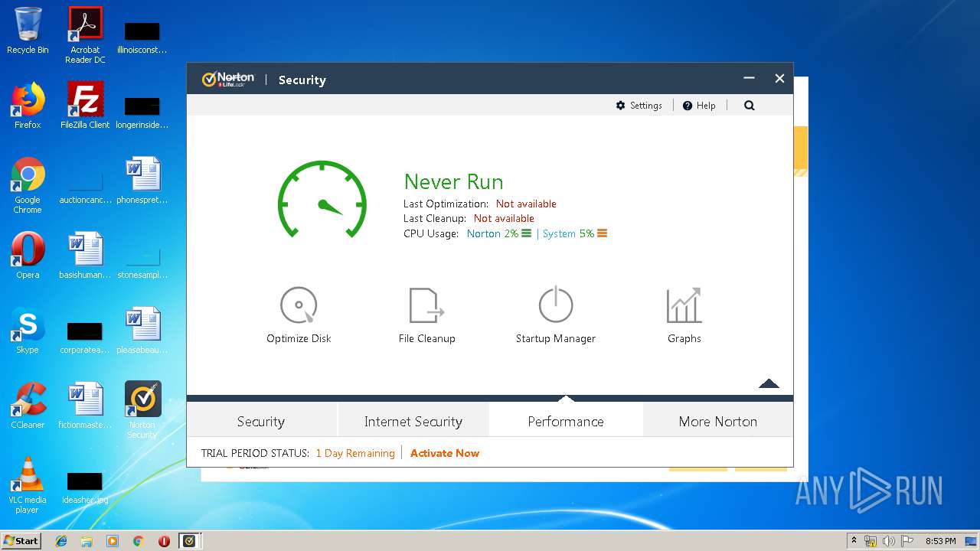Select the fictionmaste Word document icon
The image size is (980, 551).
tap(85, 406)
